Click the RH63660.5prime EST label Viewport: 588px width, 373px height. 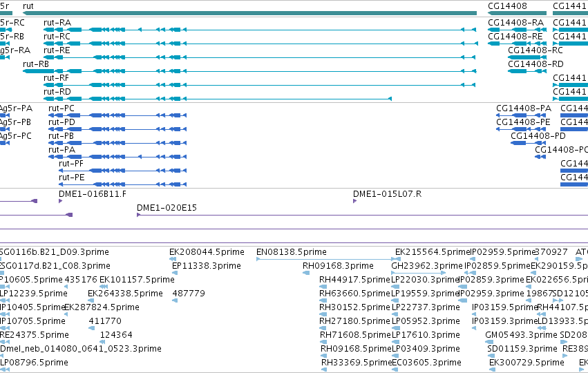pos(354,294)
